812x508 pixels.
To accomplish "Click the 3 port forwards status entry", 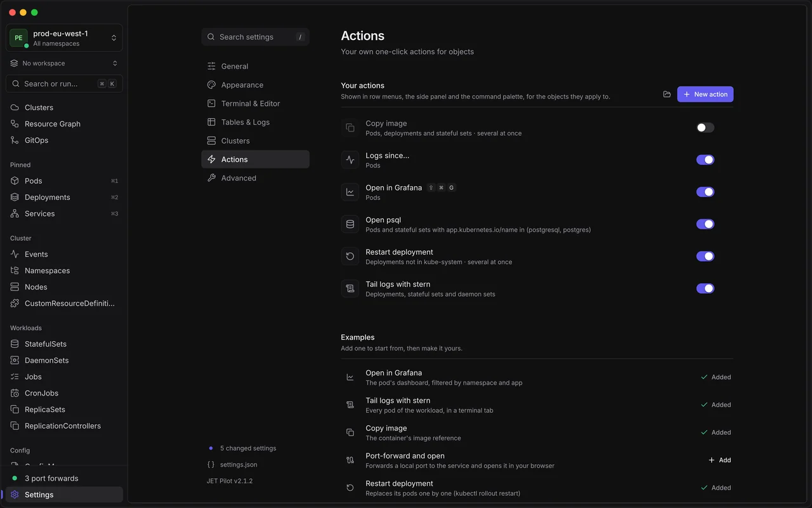I will tap(64, 478).
